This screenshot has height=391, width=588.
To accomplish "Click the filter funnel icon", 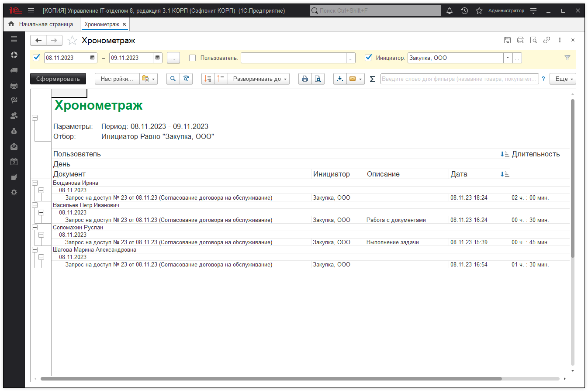I will (567, 58).
